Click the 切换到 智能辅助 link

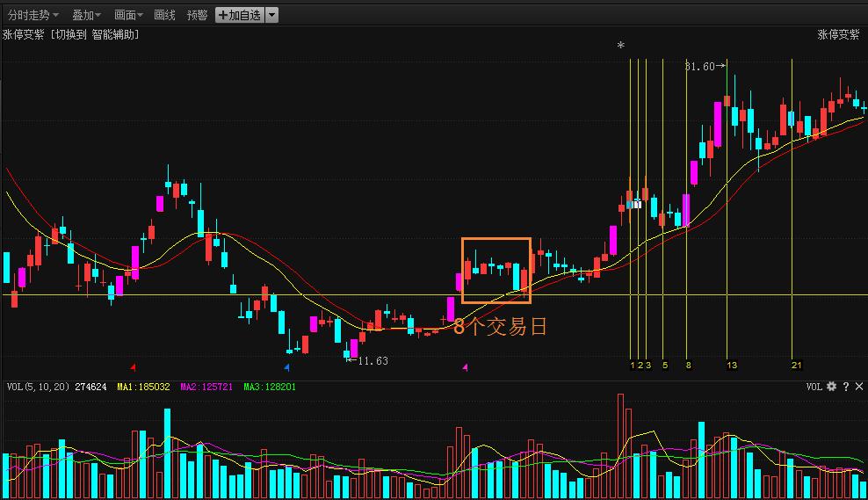tap(94, 34)
